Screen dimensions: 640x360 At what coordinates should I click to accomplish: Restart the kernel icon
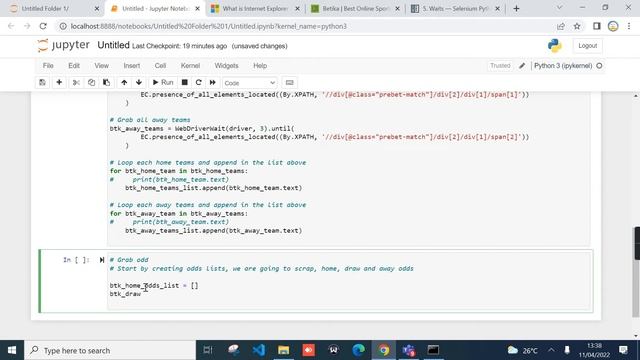point(198,82)
